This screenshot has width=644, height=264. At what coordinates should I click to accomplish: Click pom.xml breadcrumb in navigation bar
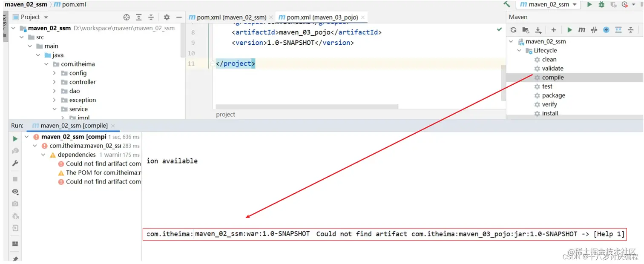(x=70, y=4)
